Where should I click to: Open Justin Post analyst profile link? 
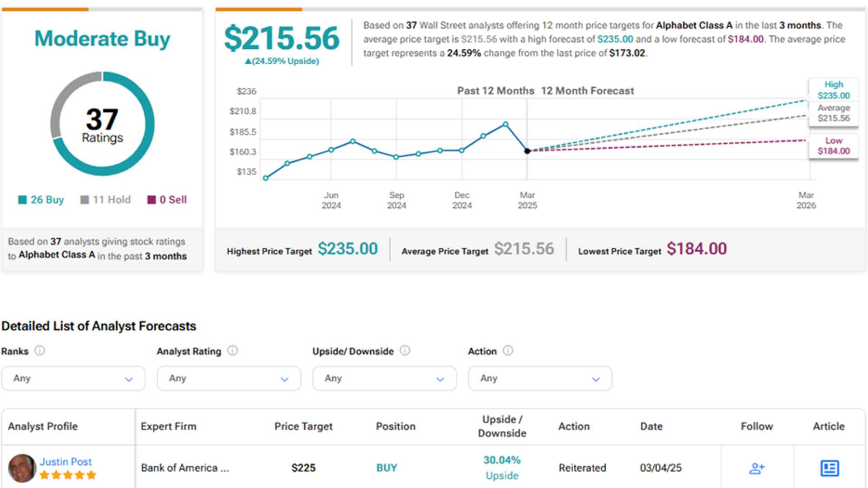click(x=66, y=462)
